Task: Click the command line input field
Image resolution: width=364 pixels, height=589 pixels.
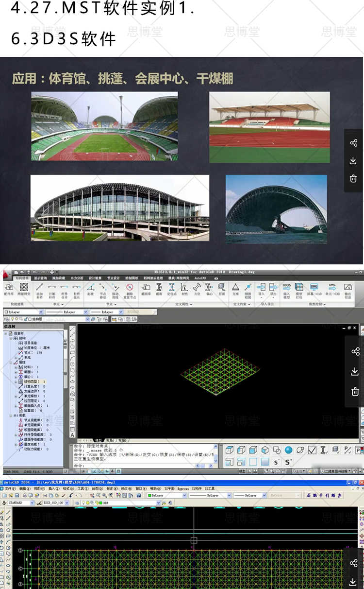Action: tap(146, 466)
